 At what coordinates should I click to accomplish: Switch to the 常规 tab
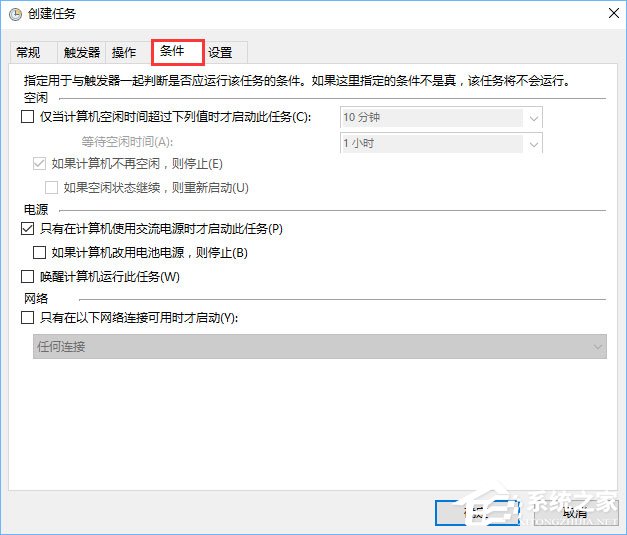pyautogui.click(x=33, y=52)
